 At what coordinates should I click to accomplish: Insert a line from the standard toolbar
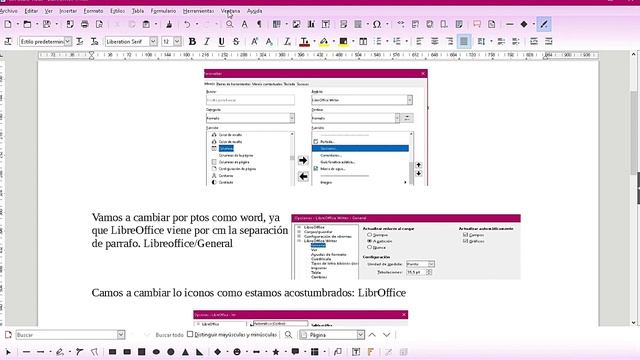tap(509, 24)
